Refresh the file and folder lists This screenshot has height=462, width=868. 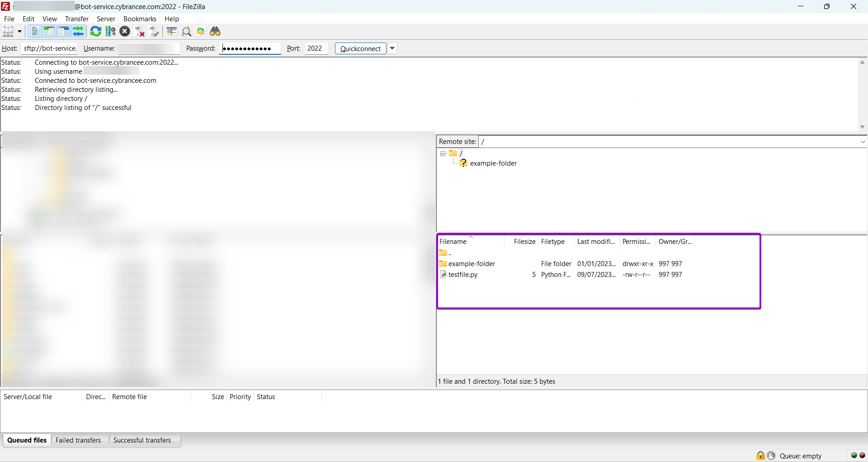coord(95,31)
